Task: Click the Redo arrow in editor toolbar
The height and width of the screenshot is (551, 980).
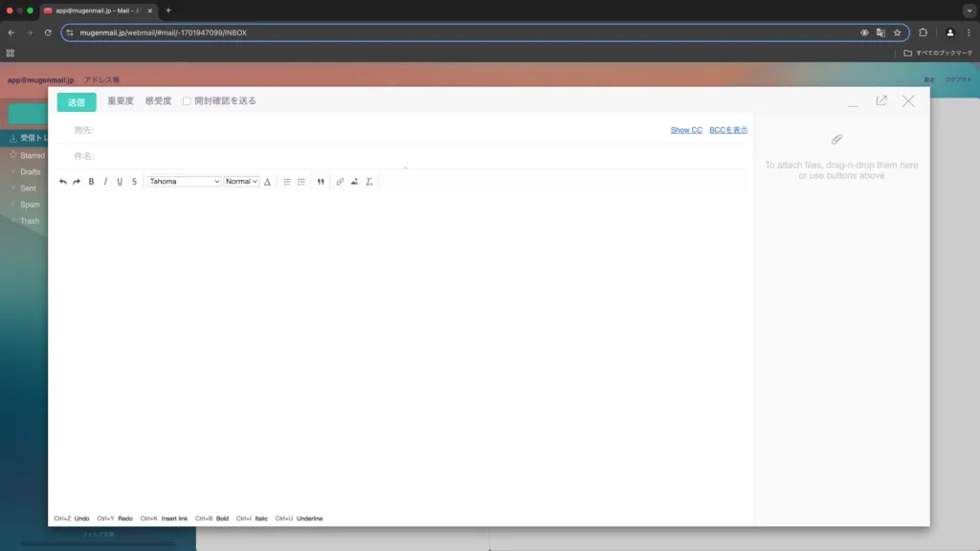Action: tap(77, 182)
